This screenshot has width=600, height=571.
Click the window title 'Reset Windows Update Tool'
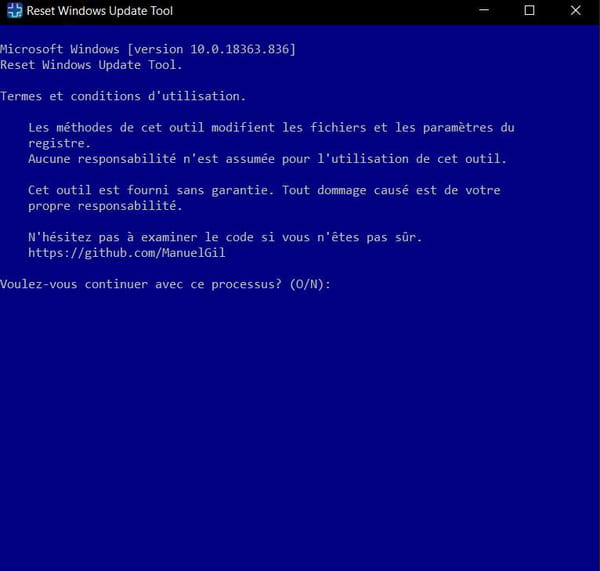point(100,11)
